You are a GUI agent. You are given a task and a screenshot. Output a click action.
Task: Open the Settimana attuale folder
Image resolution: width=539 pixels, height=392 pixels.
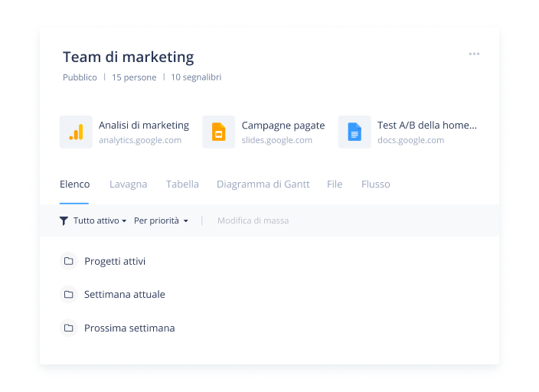click(125, 295)
